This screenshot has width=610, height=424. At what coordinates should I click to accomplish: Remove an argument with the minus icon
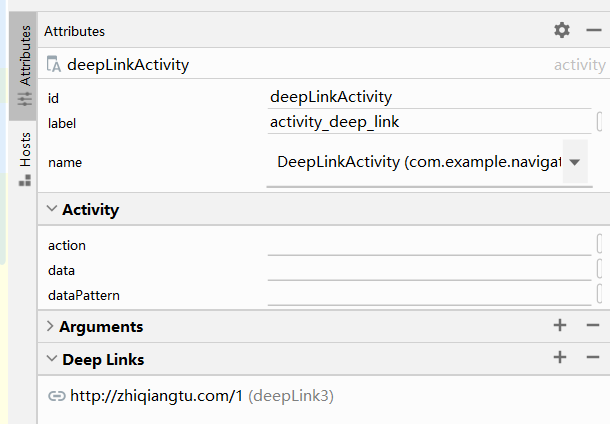point(593,326)
